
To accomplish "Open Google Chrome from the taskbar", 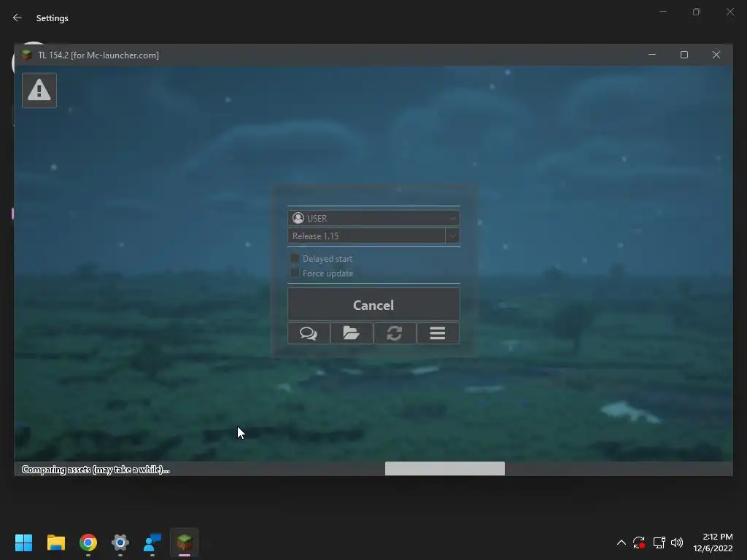I will click(88, 542).
